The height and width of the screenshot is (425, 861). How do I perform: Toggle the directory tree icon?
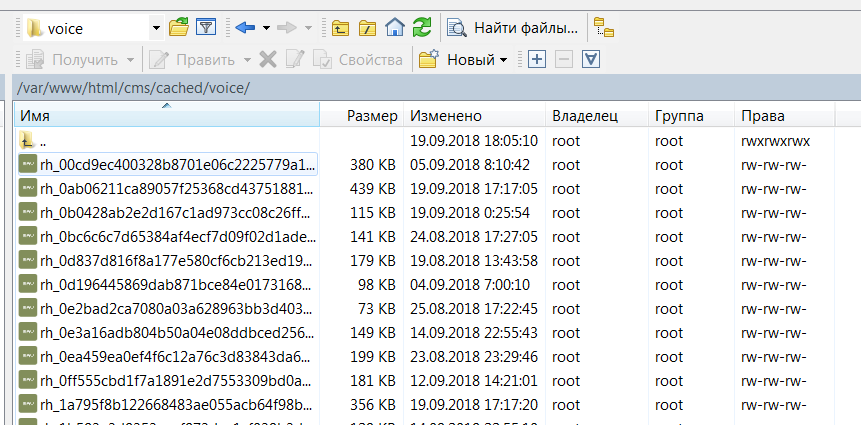pyautogui.click(x=604, y=27)
